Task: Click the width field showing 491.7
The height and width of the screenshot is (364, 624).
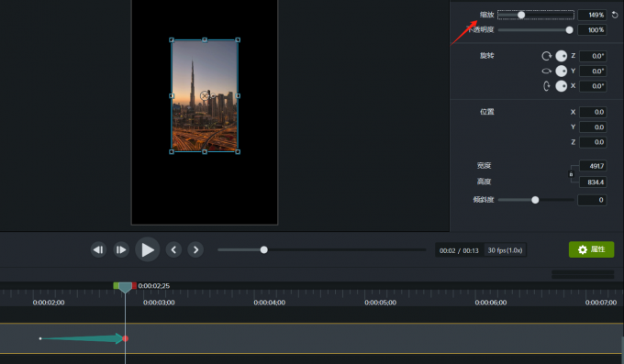Action: pyautogui.click(x=593, y=166)
